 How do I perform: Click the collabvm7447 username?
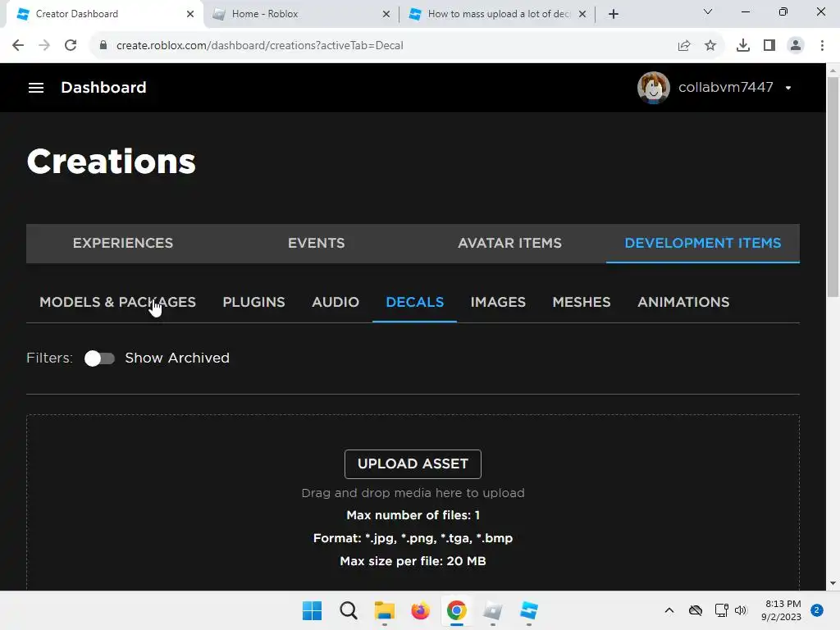pos(726,87)
